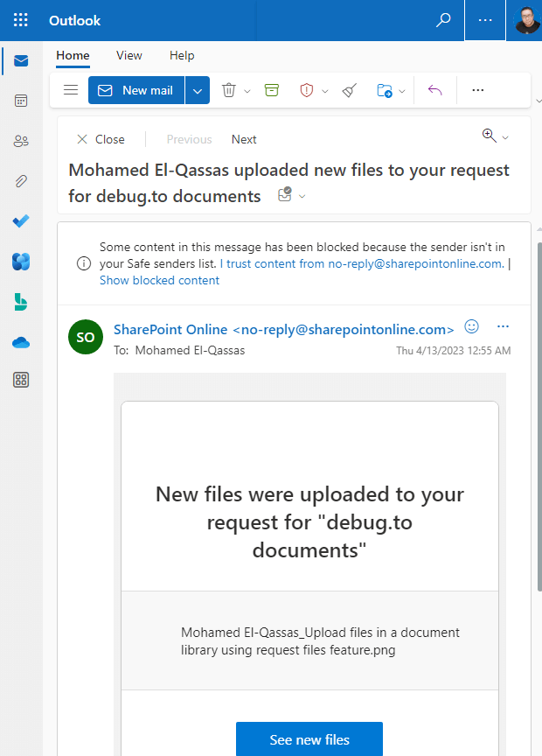Click the See new files button

point(309,739)
